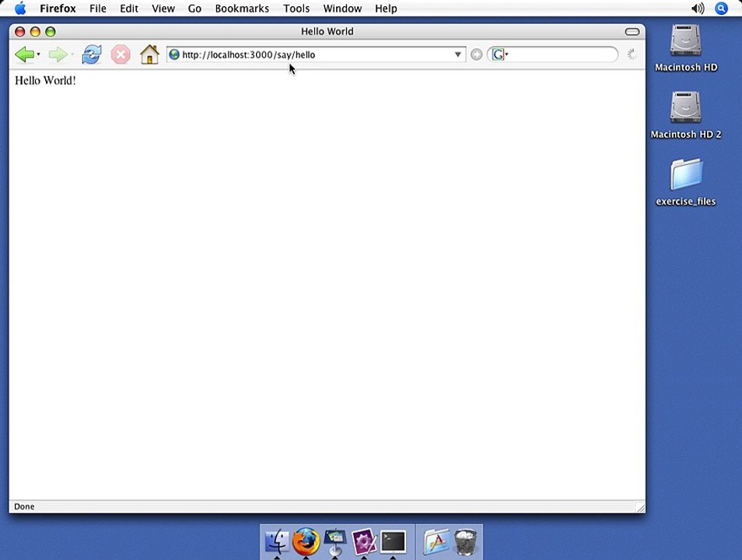Click the 'Hello World!' page text
This screenshot has height=560, width=742.
[45, 80]
